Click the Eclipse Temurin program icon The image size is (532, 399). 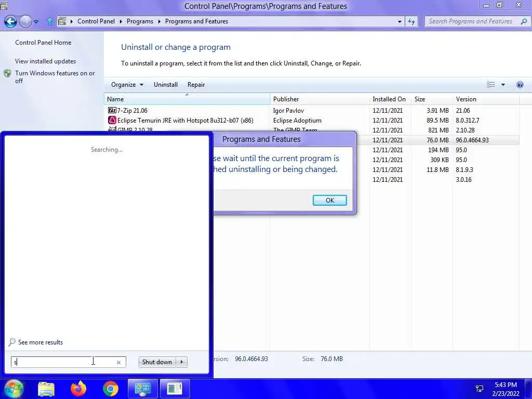pos(112,120)
